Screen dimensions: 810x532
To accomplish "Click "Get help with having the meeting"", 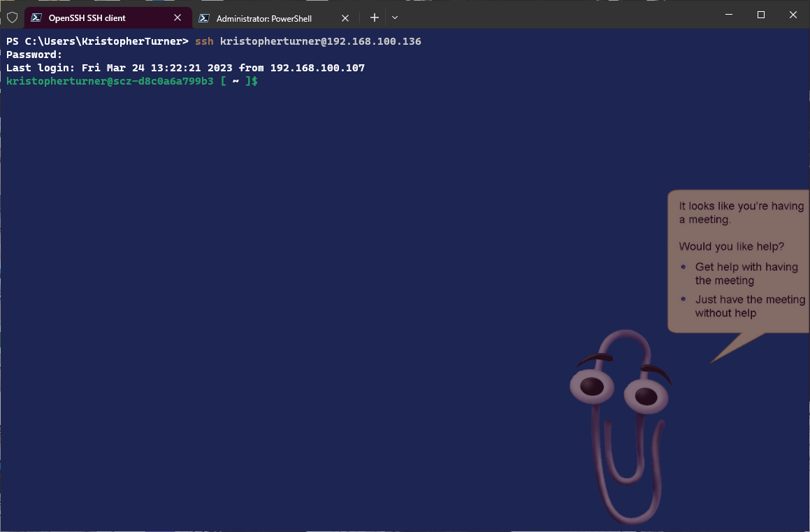I will click(x=746, y=273).
